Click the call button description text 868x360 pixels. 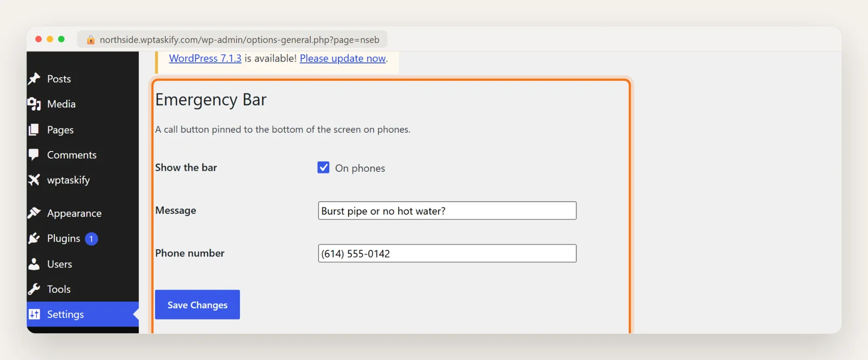tap(283, 130)
